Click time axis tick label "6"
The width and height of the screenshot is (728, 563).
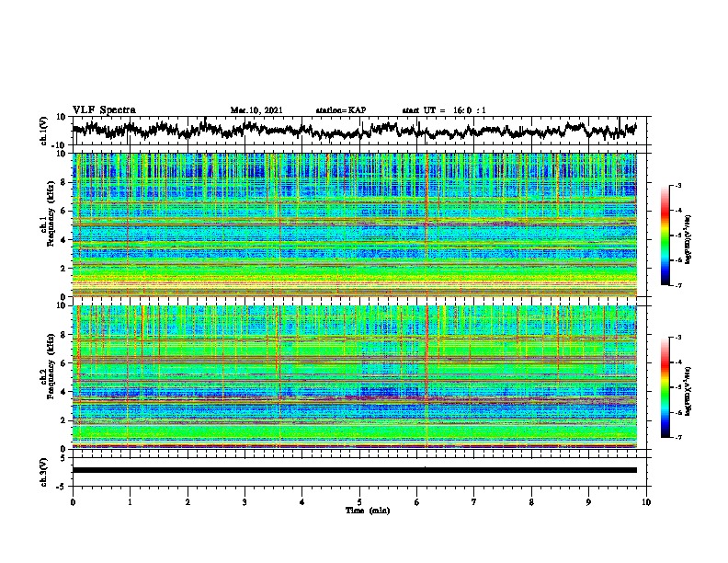417,502
